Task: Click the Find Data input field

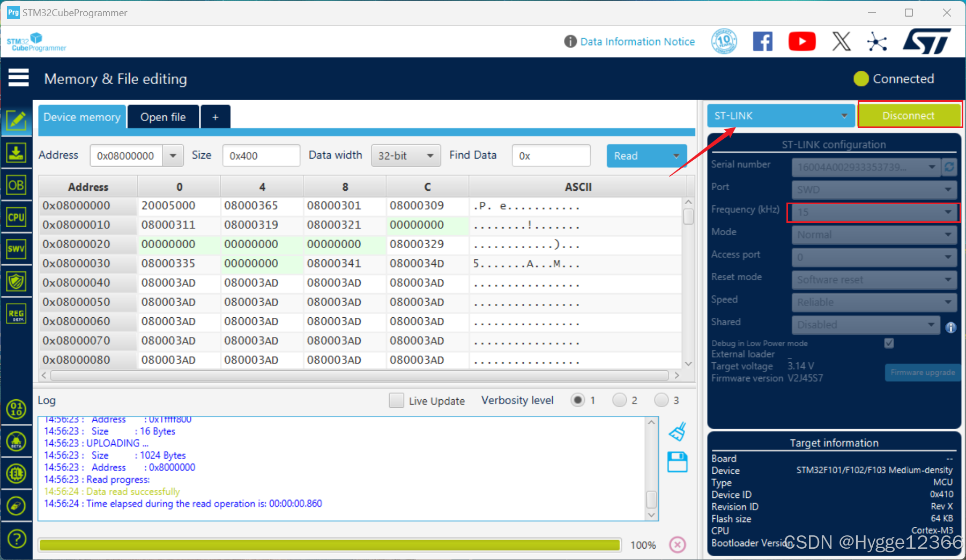Action: click(x=551, y=155)
